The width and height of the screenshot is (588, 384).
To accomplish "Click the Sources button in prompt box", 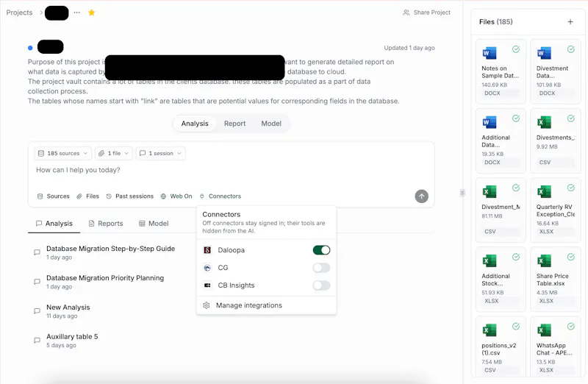I will click(x=53, y=196).
